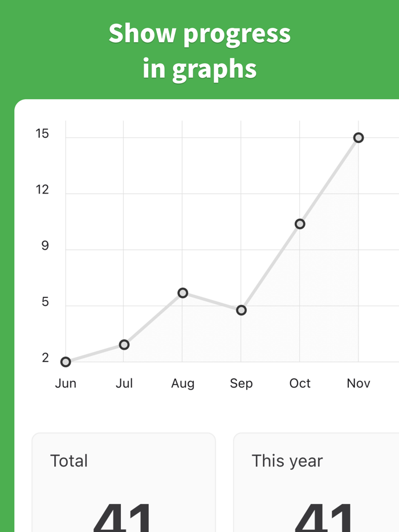Select the Jun axis label
Viewport: 399px width, 532px height.
tap(66, 383)
